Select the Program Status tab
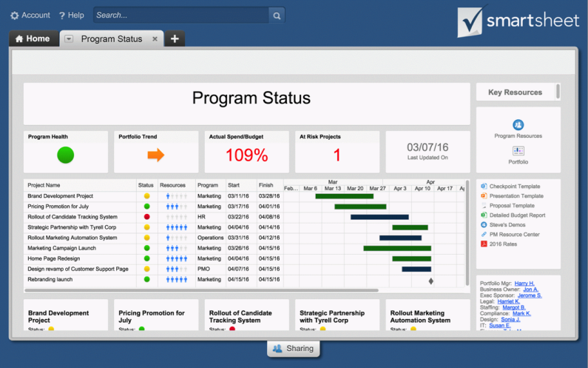 pyautogui.click(x=111, y=39)
